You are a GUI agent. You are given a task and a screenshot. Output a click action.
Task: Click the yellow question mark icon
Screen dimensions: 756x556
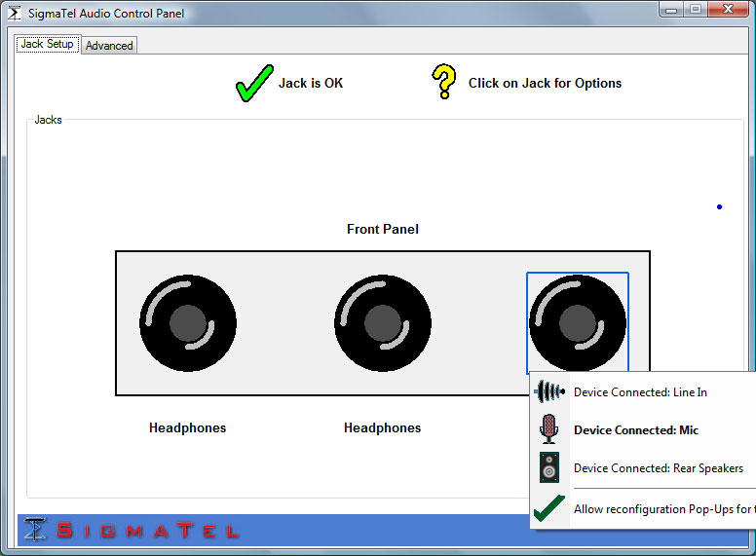(443, 82)
